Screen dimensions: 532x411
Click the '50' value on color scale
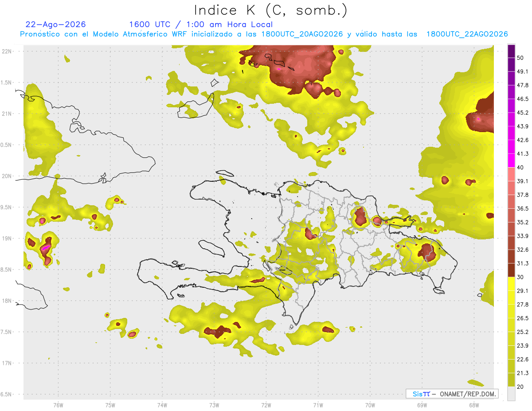(x=521, y=58)
